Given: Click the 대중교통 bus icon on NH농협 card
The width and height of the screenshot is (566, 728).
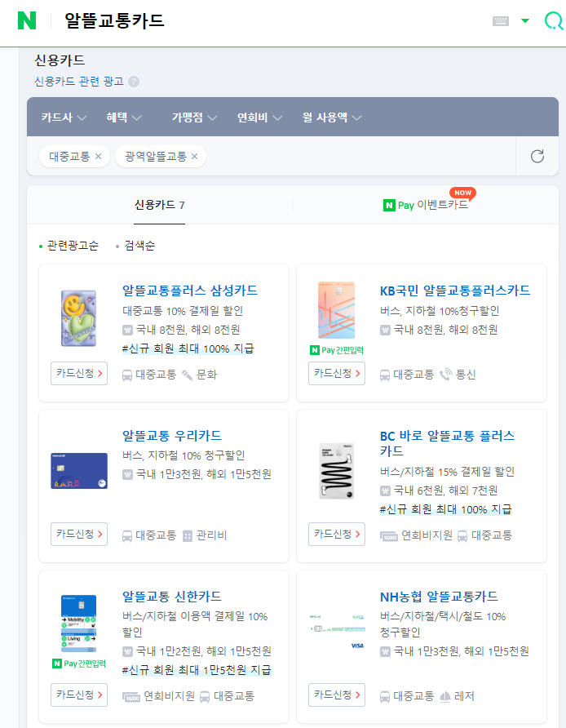Looking at the screenshot, I should point(385,696).
